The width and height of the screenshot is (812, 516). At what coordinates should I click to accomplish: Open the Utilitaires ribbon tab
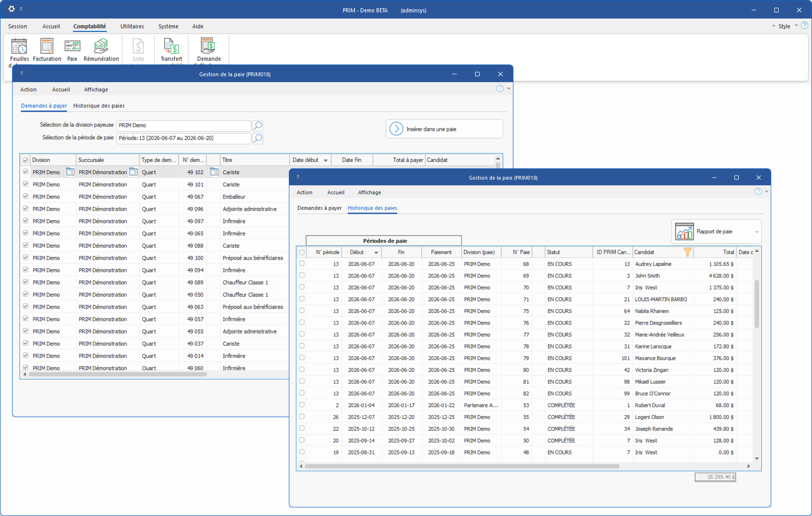[x=132, y=26]
